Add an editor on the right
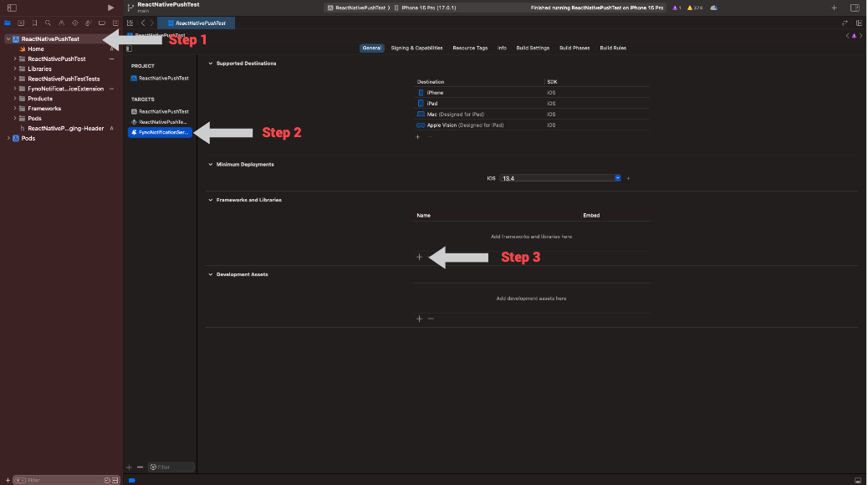Image resolution: width=868 pixels, height=485 pixels. click(859, 23)
